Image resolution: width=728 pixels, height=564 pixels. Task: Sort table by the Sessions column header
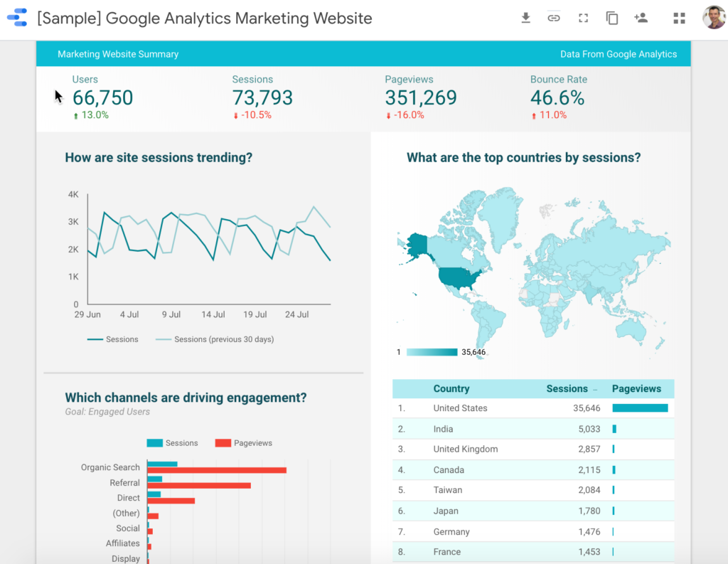click(x=567, y=389)
